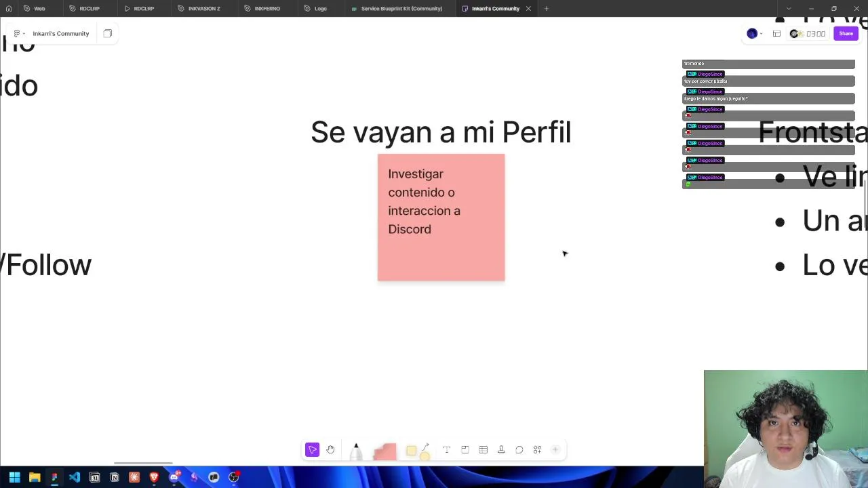This screenshot has height=488, width=868.
Task: Select the Move cursor tool
Action: coord(312,450)
